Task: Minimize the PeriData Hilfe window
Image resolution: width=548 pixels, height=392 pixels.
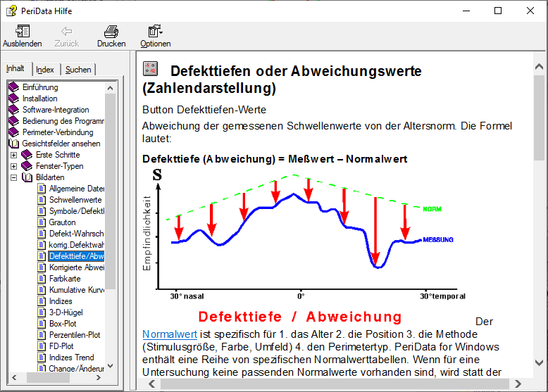Action: tap(466, 11)
